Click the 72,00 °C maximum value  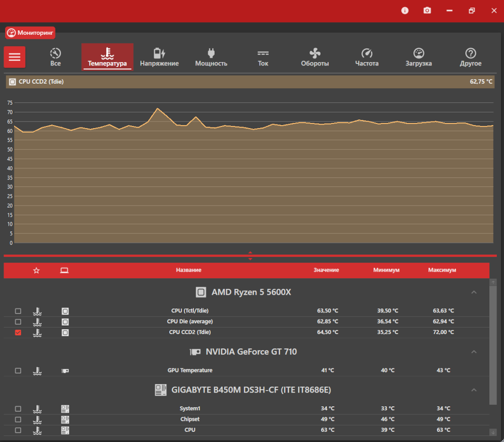point(443,332)
